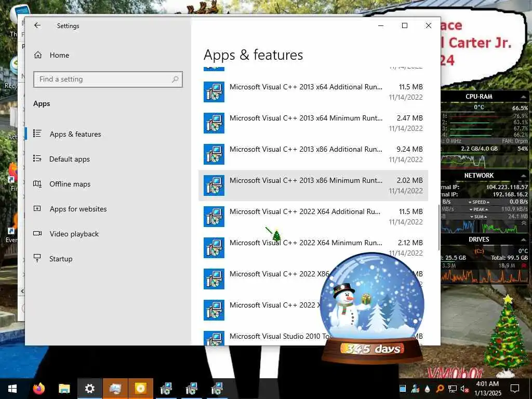Click the third installer taskbar button
532x399 pixels.
pos(217,389)
